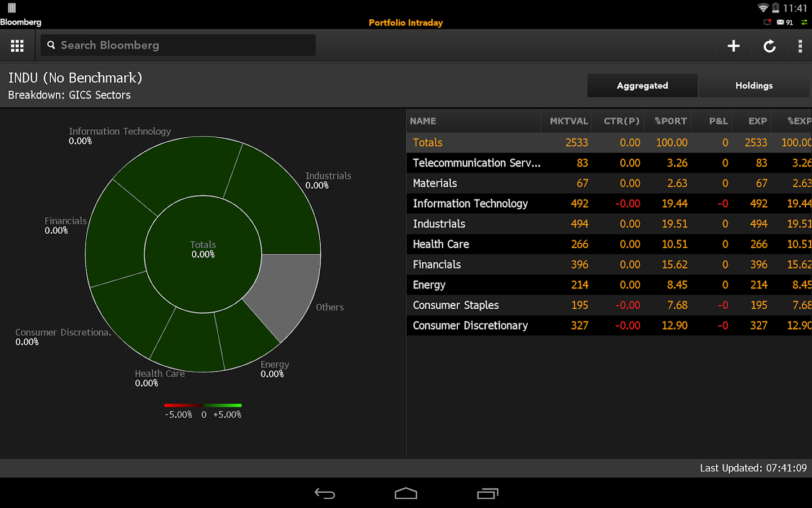Click the Breakdown: GICS Sectors label
This screenshot has width=812, height=508.
click(x=69, y=95)
